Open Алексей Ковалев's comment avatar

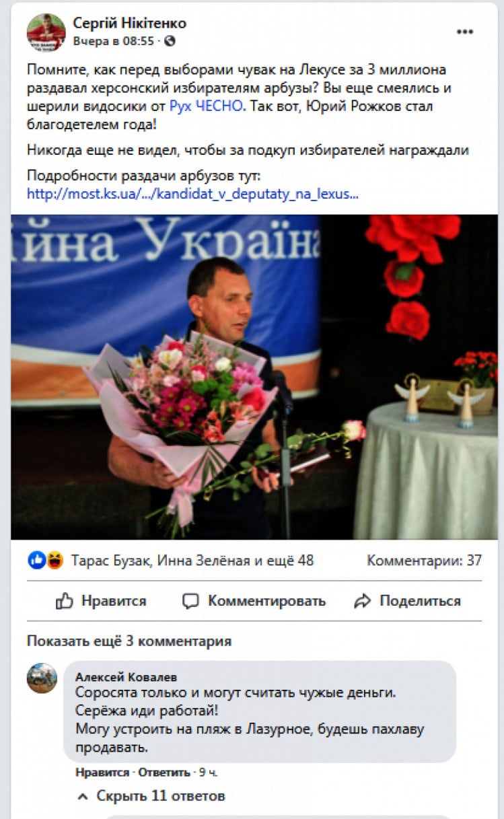tap(42, 678)
